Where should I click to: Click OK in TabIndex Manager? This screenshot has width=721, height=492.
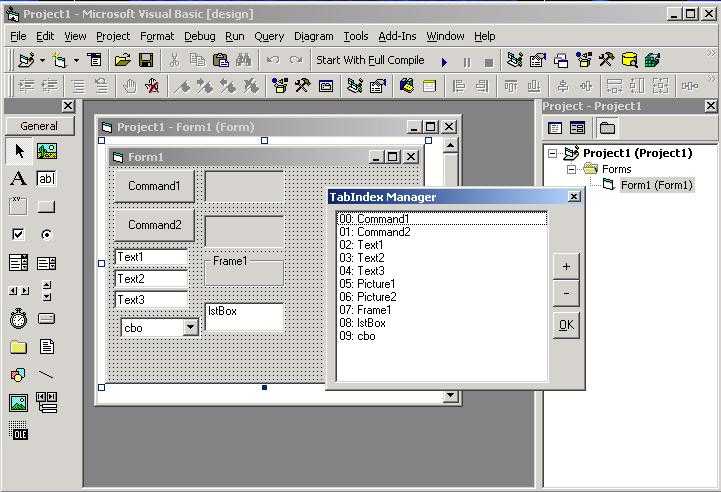pos(566,324)
